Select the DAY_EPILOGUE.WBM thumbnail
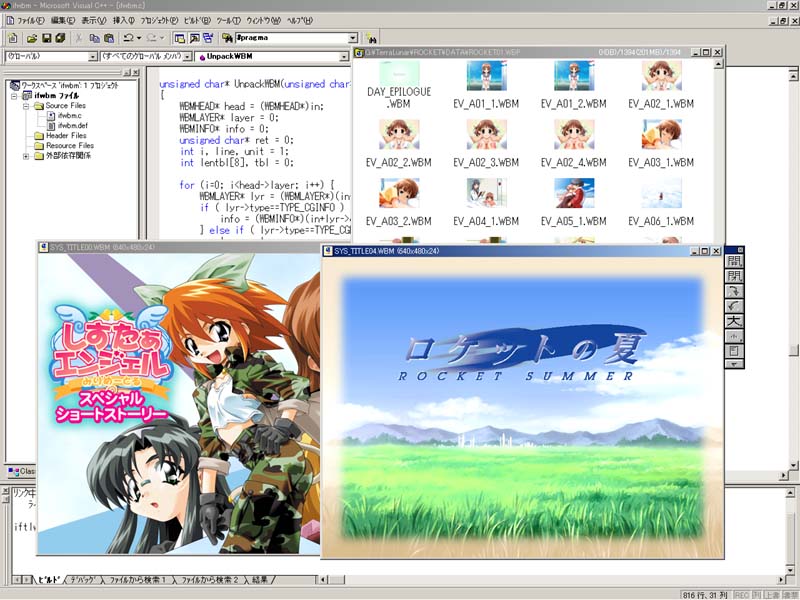Image resolution: width=800 pixels, height=600 pixels. click(399, 85)
